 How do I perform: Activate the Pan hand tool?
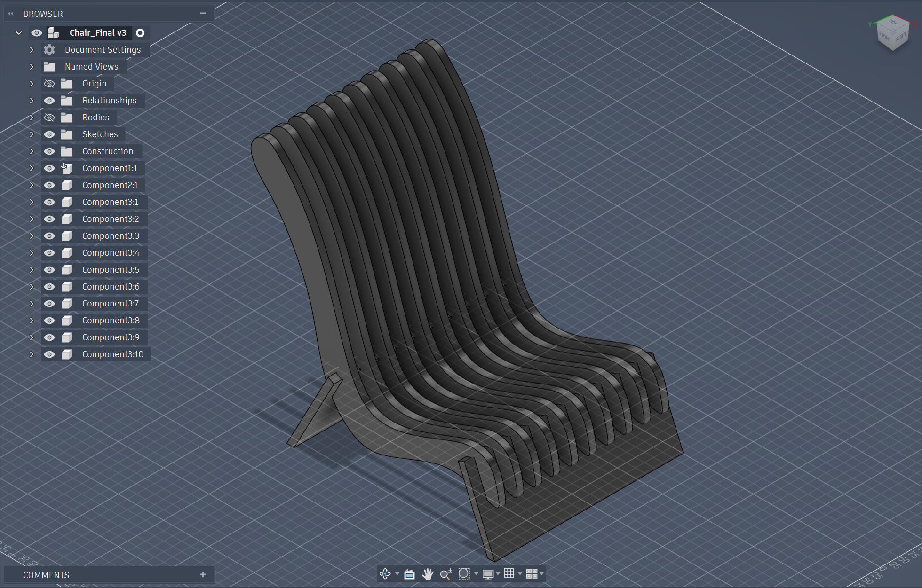(x=428, y=574)
